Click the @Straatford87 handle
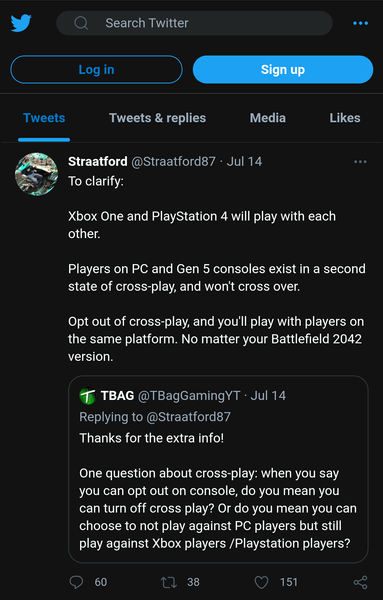 173,161
